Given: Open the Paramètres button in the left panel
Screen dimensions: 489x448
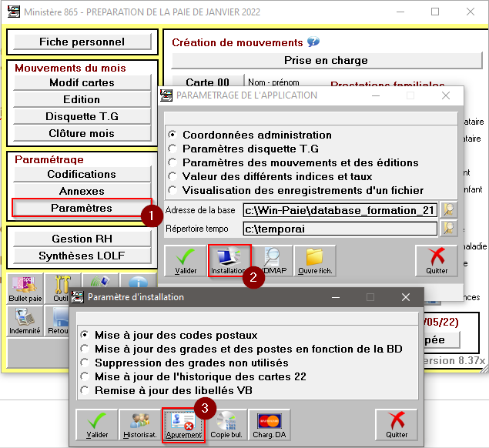Looking at the screenshot, I should point(82,208).
